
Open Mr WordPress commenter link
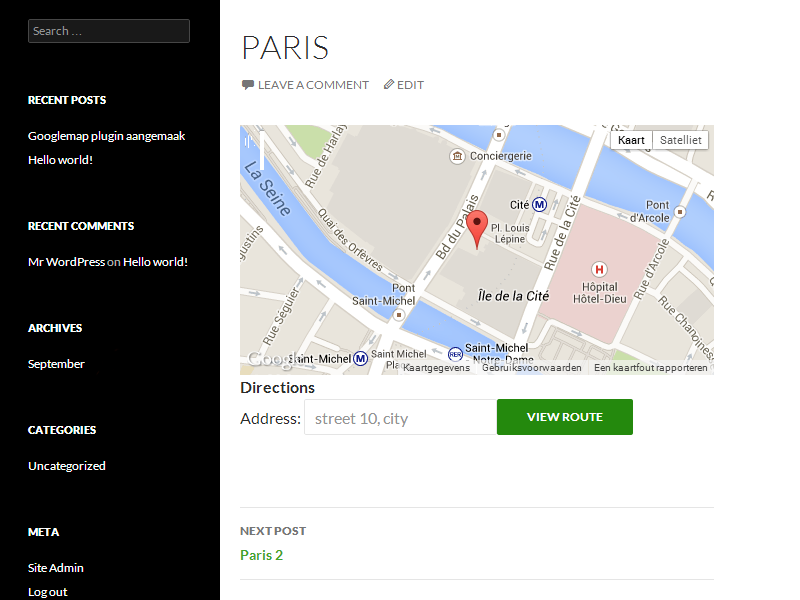pyautogui.click(x=66, y=262)
